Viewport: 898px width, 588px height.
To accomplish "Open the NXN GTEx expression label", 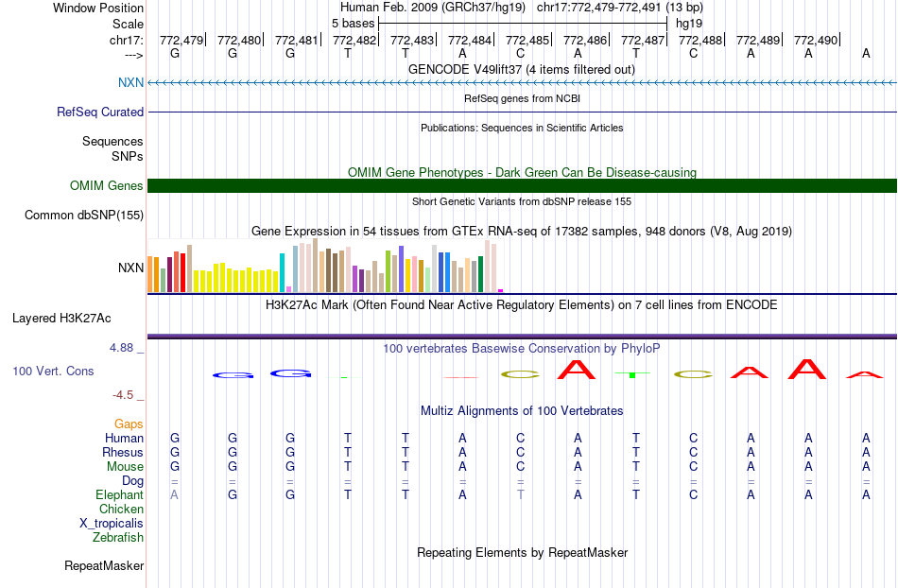I will point(130,268).
